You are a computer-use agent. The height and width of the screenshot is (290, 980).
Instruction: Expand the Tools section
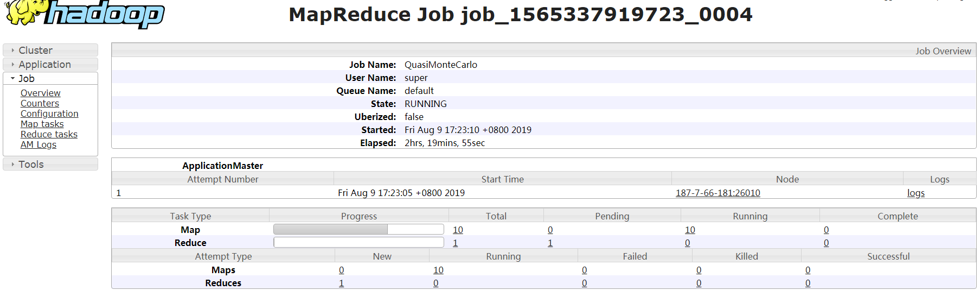31,164
